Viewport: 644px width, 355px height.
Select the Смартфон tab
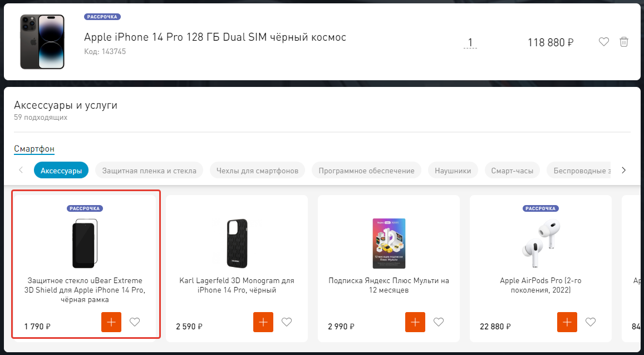coord(34,149)
